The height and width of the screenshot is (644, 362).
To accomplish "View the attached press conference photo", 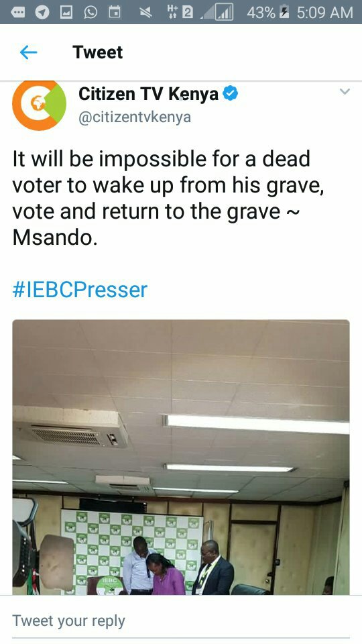I will tap(181, 457).
